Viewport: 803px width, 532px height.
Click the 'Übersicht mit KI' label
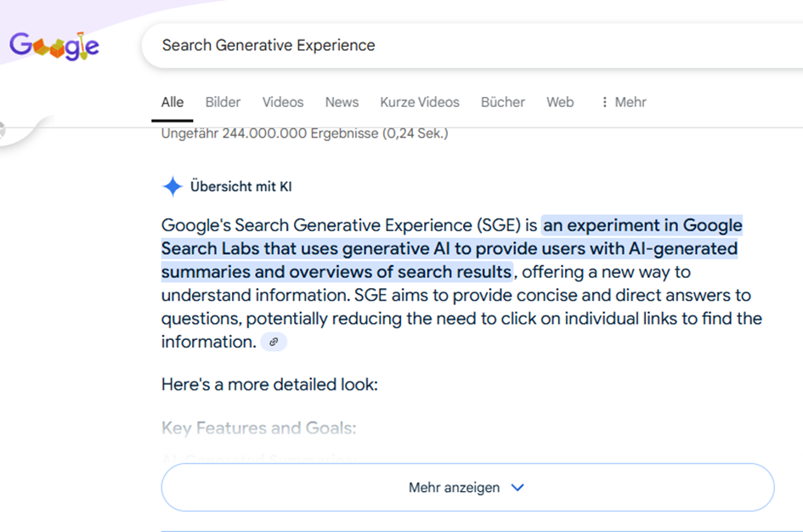click(x=240, y=186)
